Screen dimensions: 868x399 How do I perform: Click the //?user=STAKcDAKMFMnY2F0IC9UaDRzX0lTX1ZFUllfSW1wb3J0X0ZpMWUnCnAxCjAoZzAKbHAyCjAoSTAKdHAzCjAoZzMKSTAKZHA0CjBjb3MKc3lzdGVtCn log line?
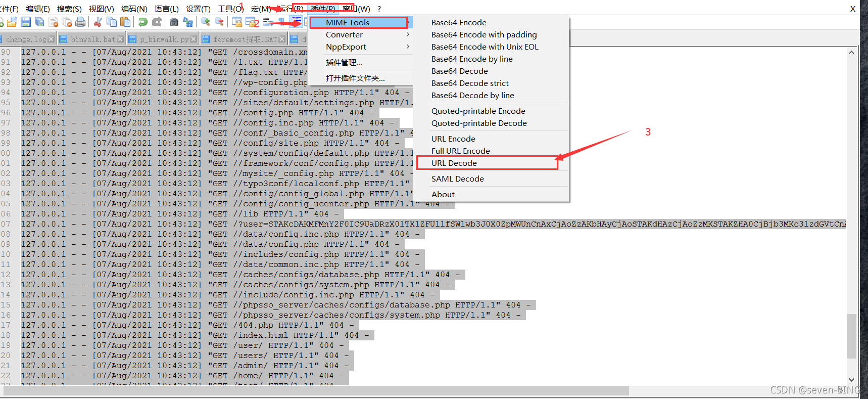[433, 224]
